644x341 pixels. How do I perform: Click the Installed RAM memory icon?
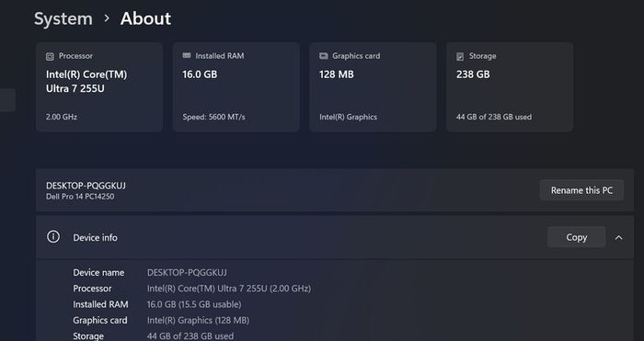(x=187, y=55)
